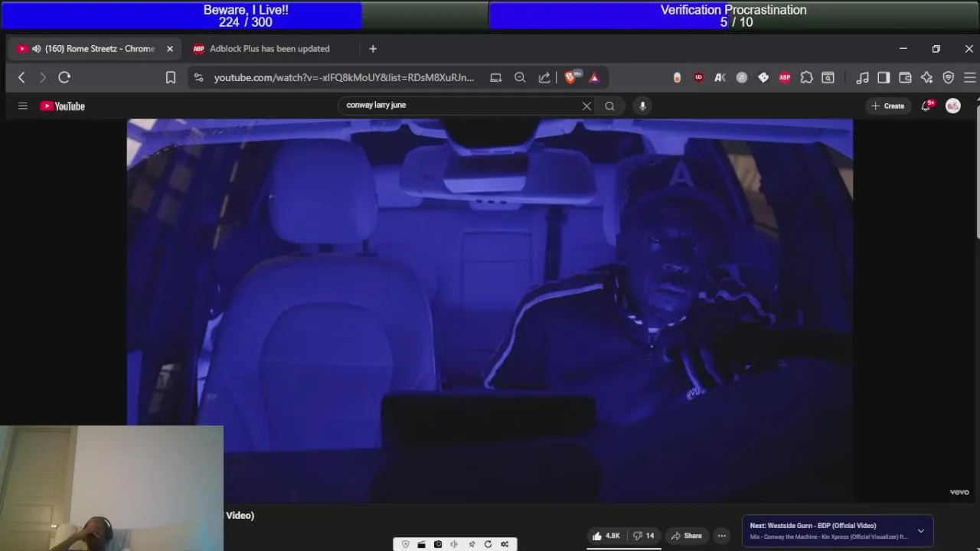
Task: Switch to the Rome Streetz tab
Action: [x=93, y=49]
